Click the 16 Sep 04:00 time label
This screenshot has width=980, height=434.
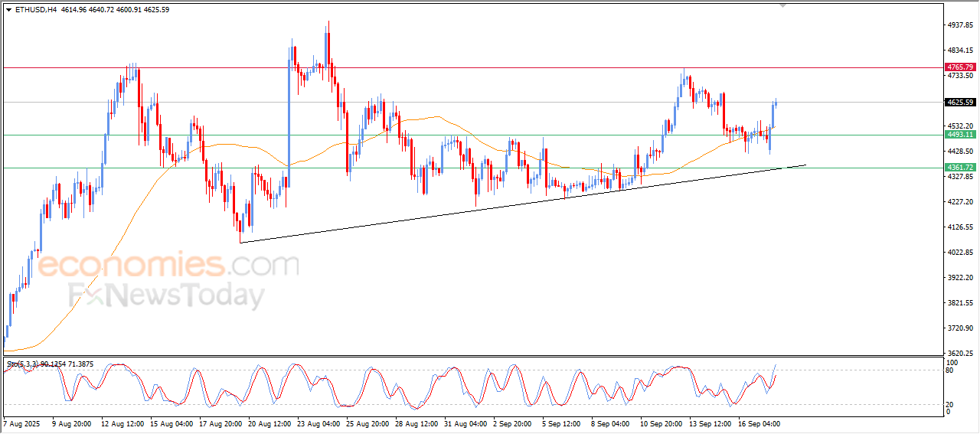pyautogui.click(x=759, y=423)
